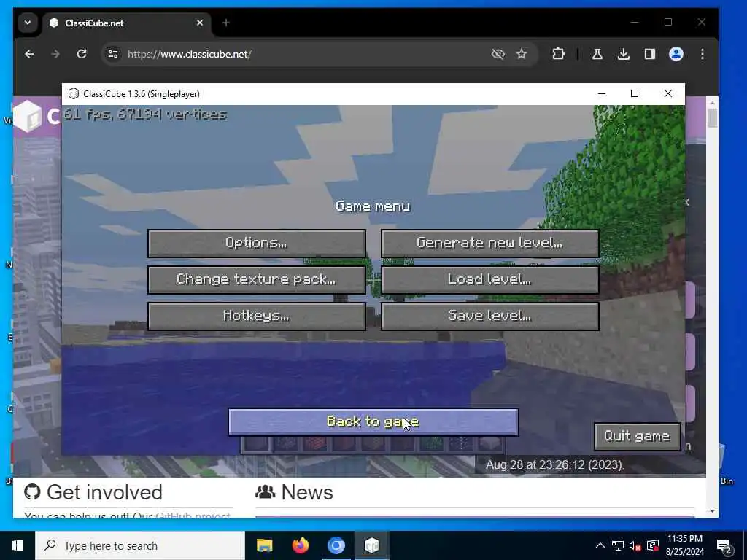Open File Explorer from taskbar
The image size is (747, 560).
point(264,545)
